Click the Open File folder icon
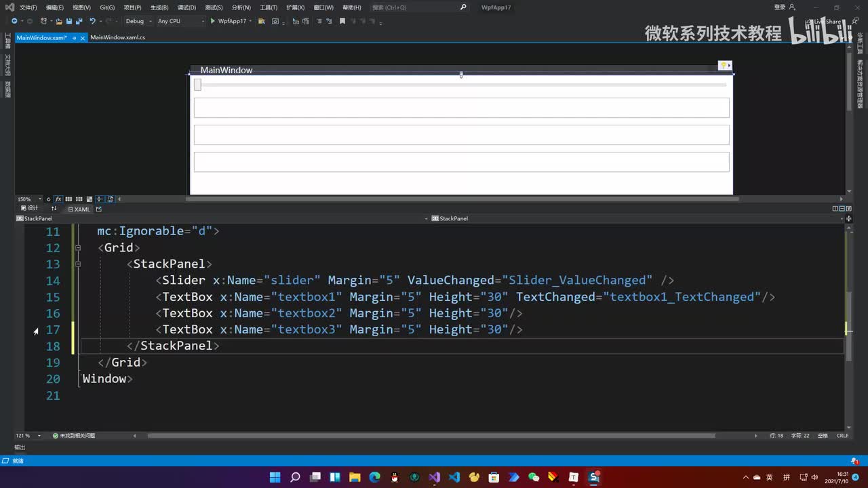Image resolution: width=868 pixels, height=488 pixels. 59,21
